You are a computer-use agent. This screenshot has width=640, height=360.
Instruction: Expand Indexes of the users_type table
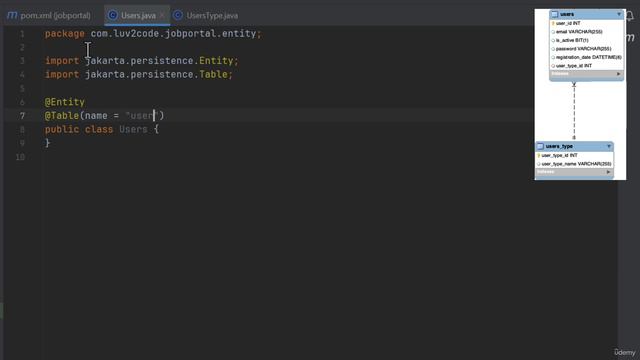(608, 172)
